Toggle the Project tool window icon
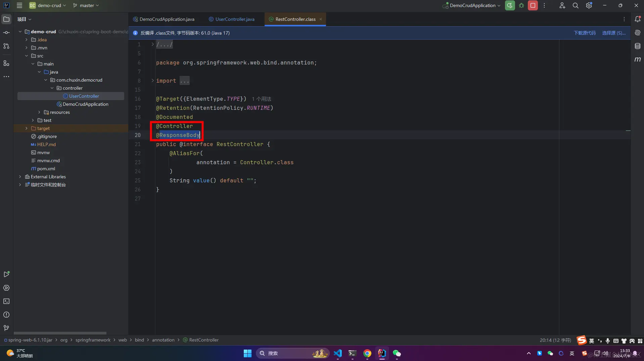 (x=6, y=19)
